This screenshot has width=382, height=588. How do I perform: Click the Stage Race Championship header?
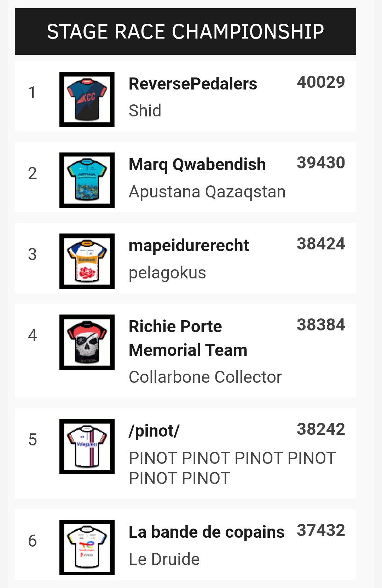[x=185, y=31]
